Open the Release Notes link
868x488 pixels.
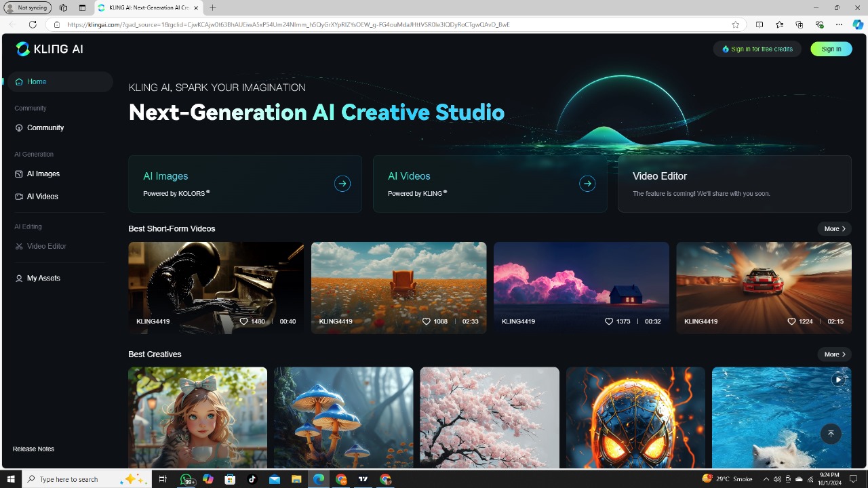pyautogui.click(x=33, y=449)
